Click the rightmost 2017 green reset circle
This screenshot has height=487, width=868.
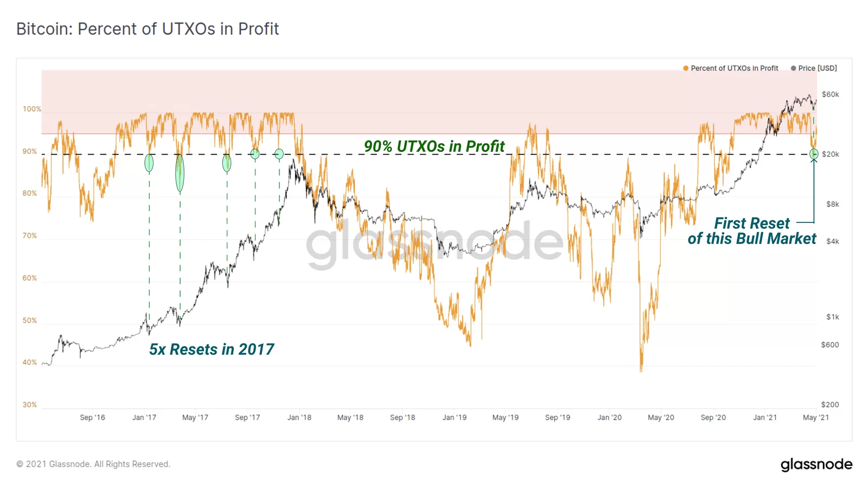pyautogui.click(x=279, y=154)
